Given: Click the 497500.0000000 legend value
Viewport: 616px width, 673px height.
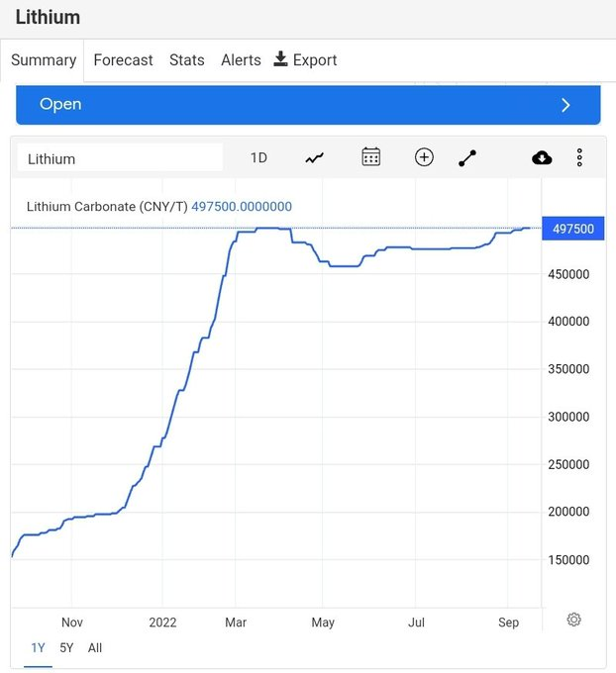Looking at the screenshot, I should tap(242, 207).
